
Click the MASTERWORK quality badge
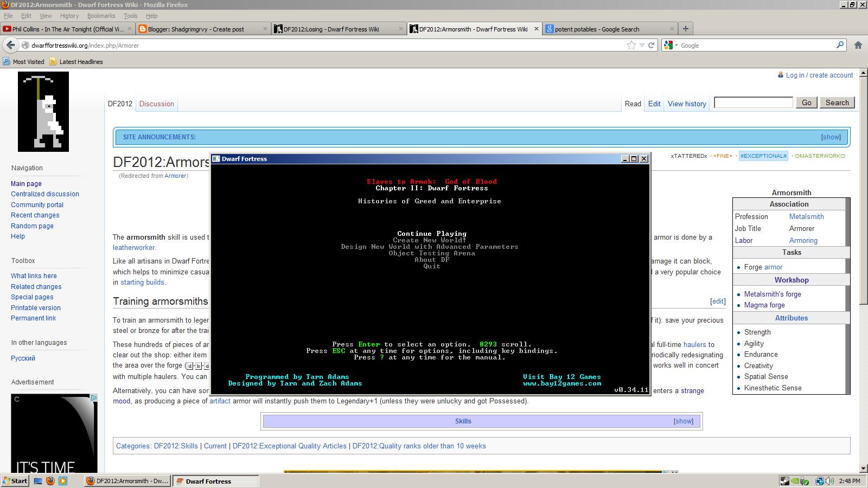pos(820,156)
